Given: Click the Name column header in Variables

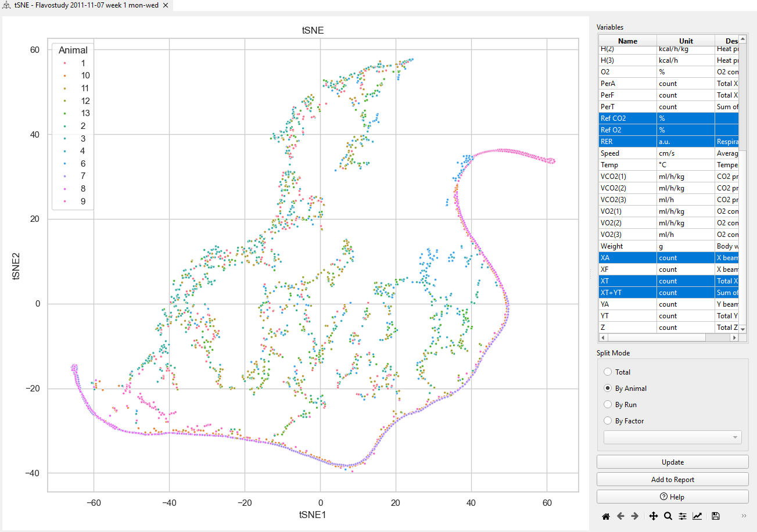Looking at the screenshot, I should point(627,41).
